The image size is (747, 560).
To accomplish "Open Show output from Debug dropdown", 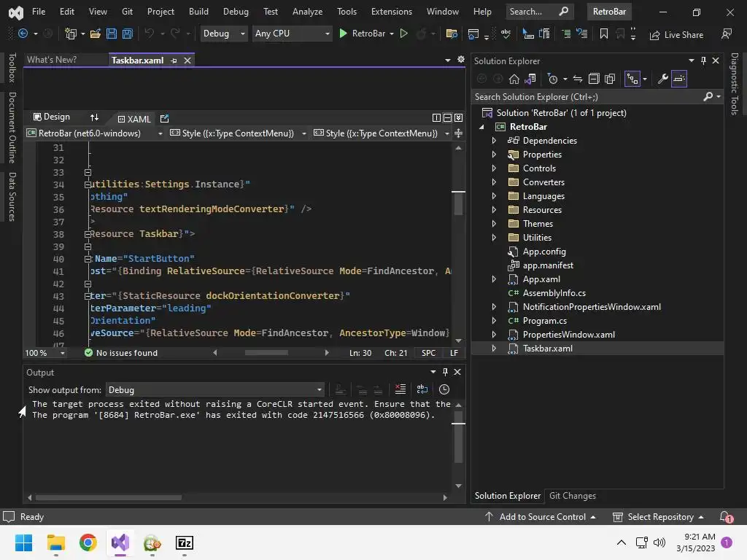I will tap(215, 390).
